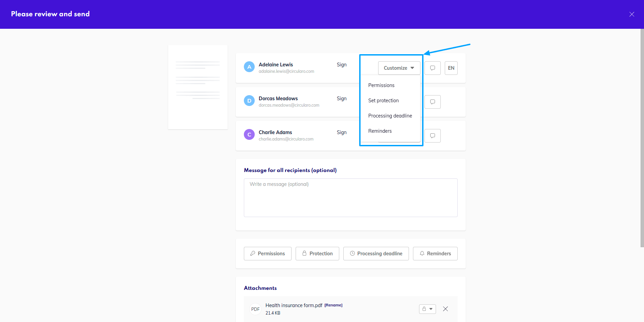
Task: Open Reminders bell button
Action: click(435, 254)
